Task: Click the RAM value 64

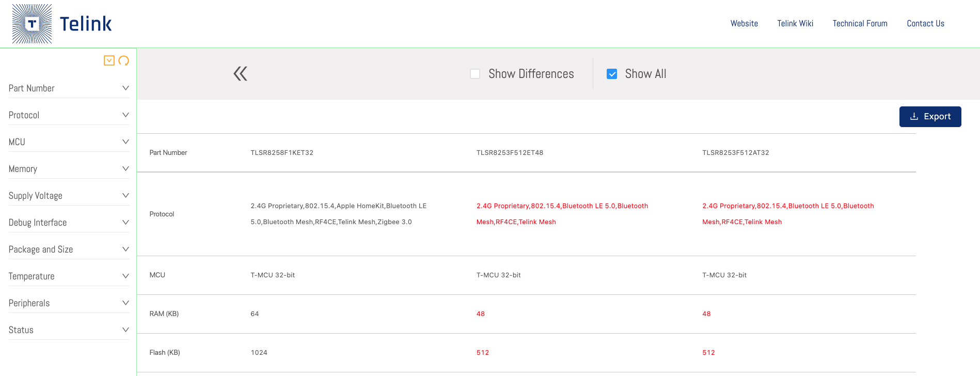Action: pos(255,314)
